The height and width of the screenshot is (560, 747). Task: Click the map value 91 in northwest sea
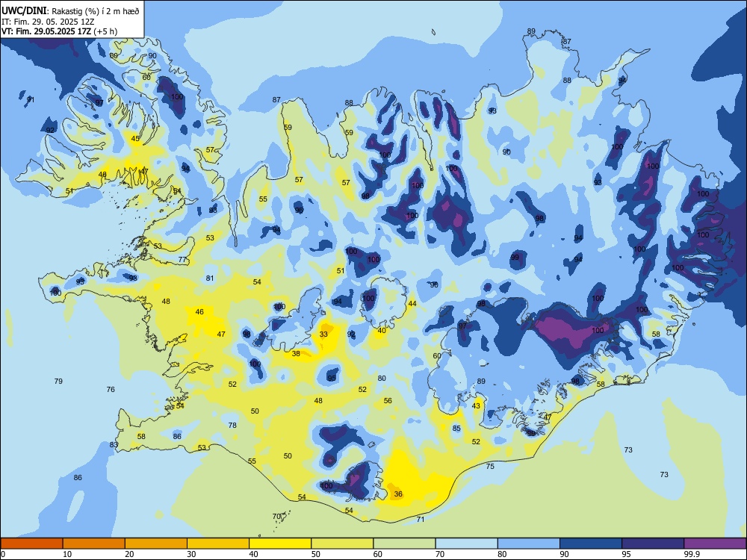pos(31,99)
